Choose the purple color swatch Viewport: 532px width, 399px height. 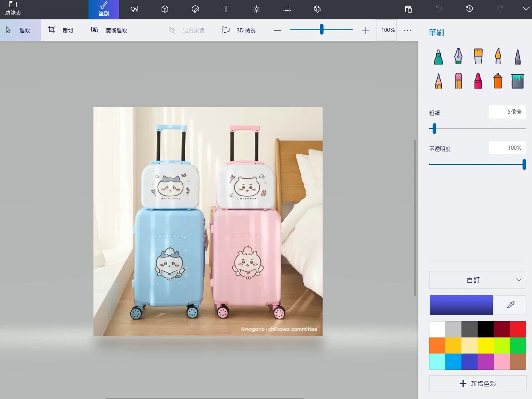point(486,362)
